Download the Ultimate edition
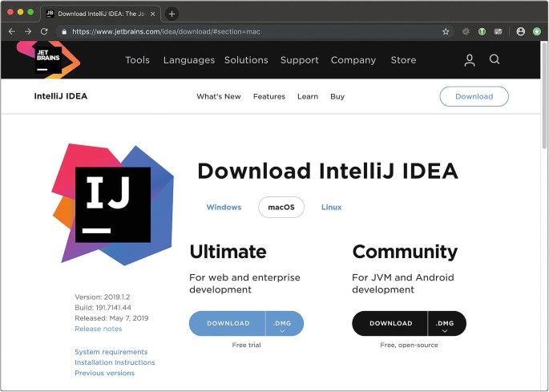The height and width of the screenshot is (392, 549). click(x=228, y=323)
